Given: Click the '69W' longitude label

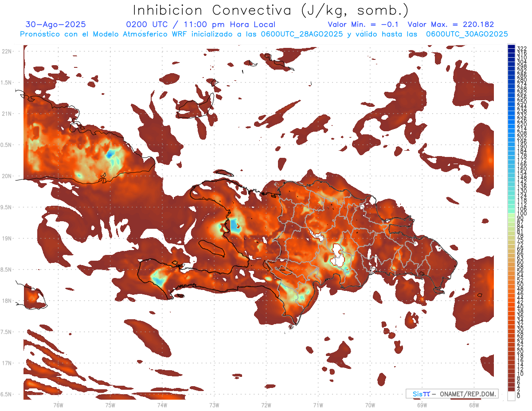Looking at the screenshot, I should [422, 405].
